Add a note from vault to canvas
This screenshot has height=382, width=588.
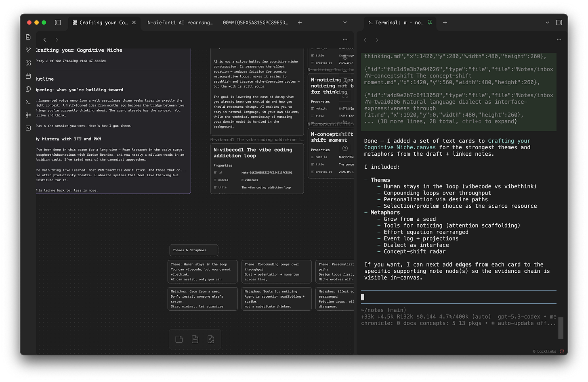(195, 339)
